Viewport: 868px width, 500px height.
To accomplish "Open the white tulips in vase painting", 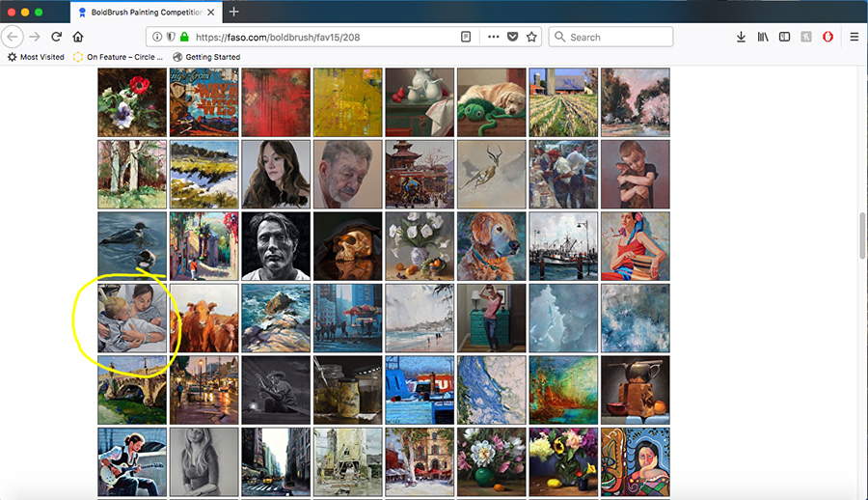I will 420,246.
